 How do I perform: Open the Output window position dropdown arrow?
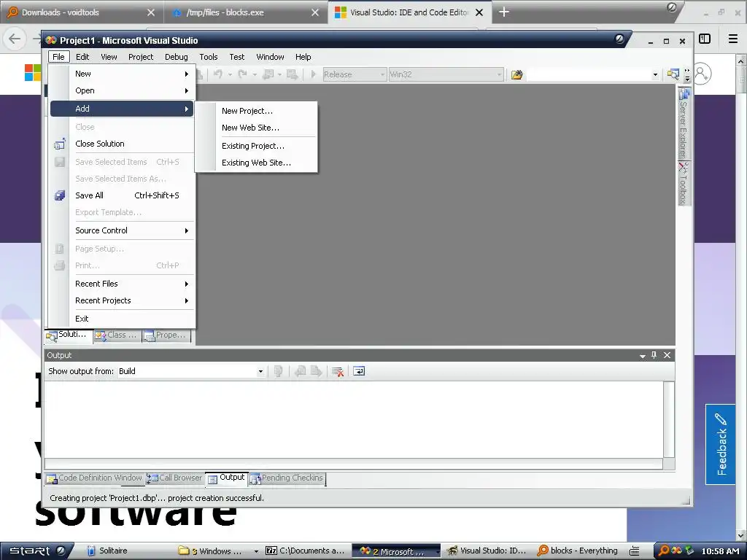(642, 356)
